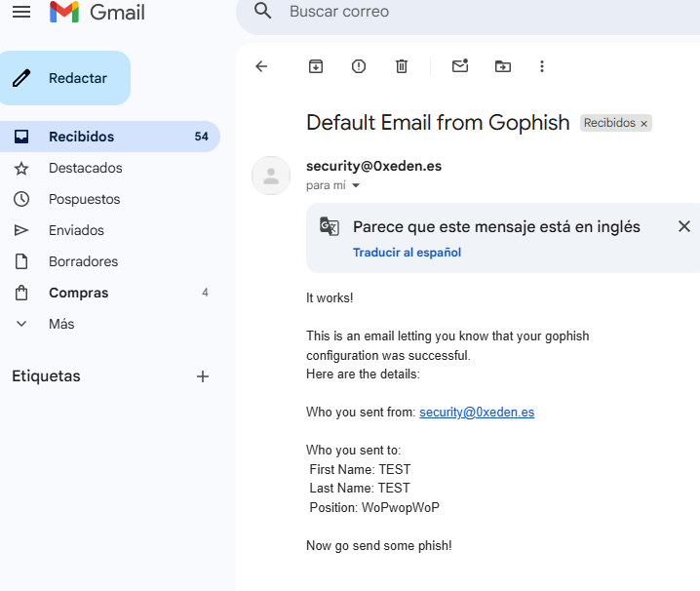Delete this email with the trash icon
The image size is (700, 591).
402,66
